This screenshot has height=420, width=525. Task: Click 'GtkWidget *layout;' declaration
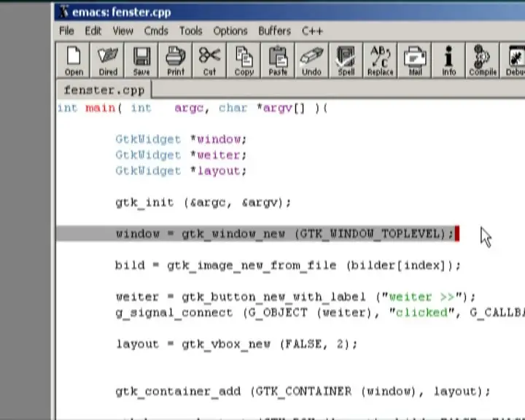pos(181,171)
